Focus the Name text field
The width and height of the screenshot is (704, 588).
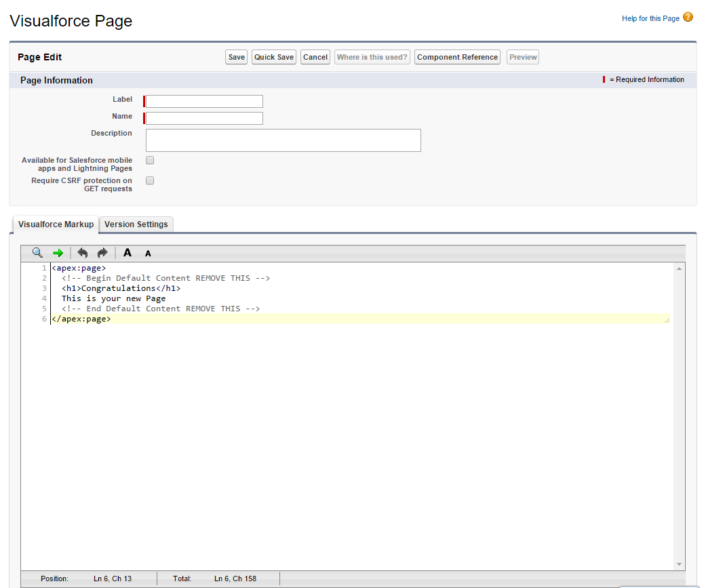(204, 119)
